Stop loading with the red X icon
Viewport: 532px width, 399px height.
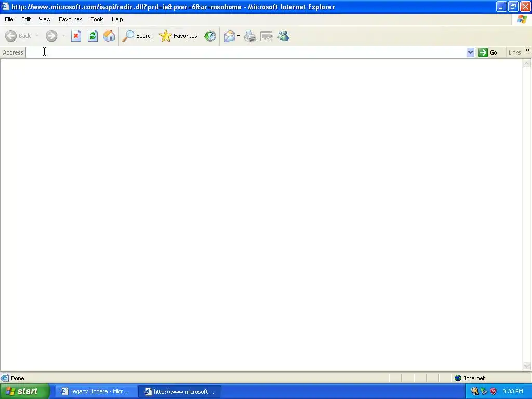click(x=76, y=36)
